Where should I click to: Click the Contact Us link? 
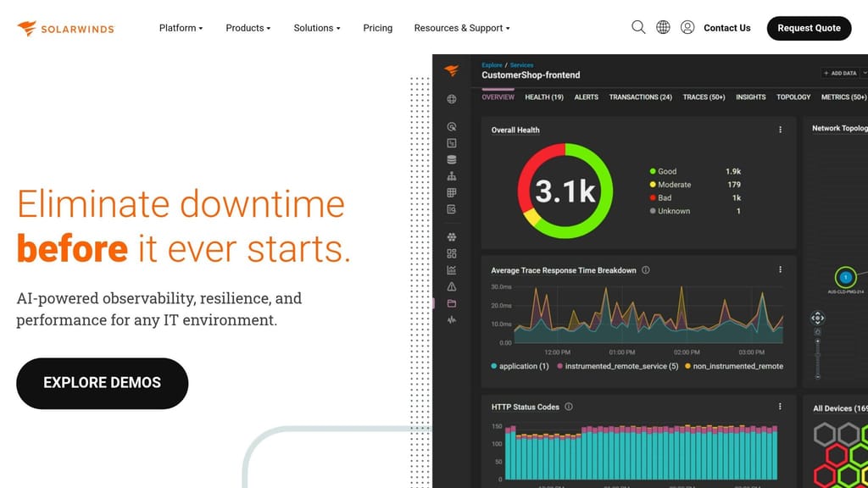coord(726,28)
